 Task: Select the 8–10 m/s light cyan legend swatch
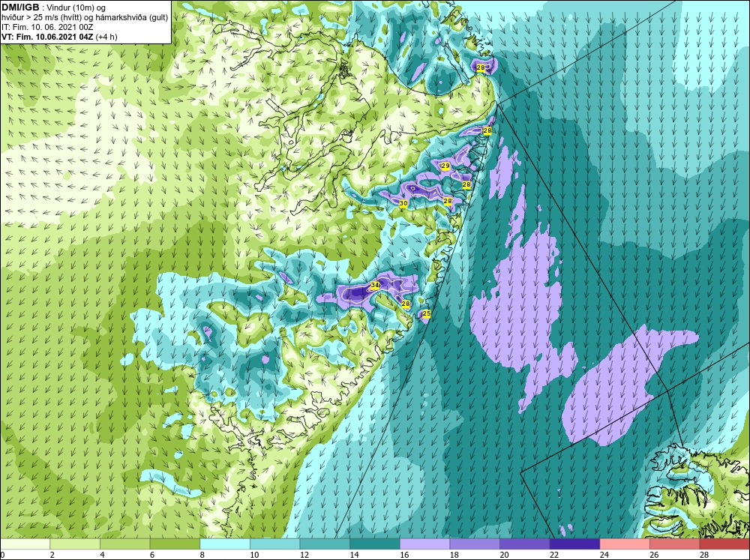(x=225, y=544)
